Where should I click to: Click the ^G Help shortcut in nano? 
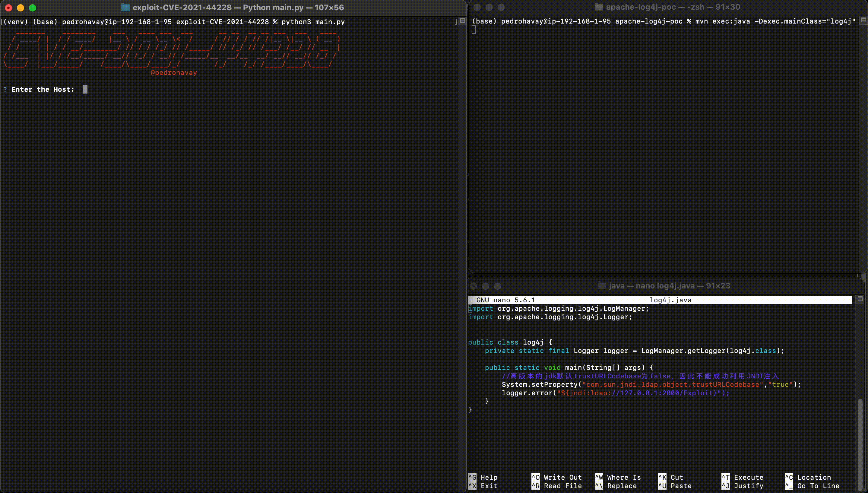[x=483, y=477]
